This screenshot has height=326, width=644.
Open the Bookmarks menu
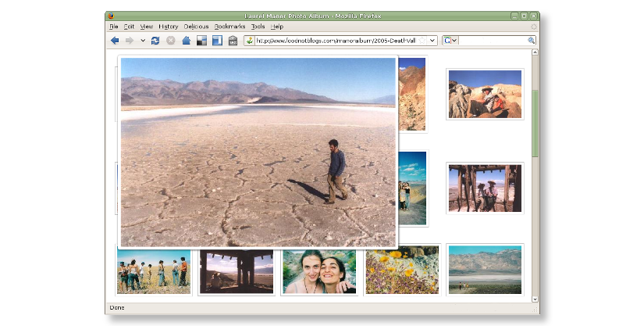click(x=229, y=27)
